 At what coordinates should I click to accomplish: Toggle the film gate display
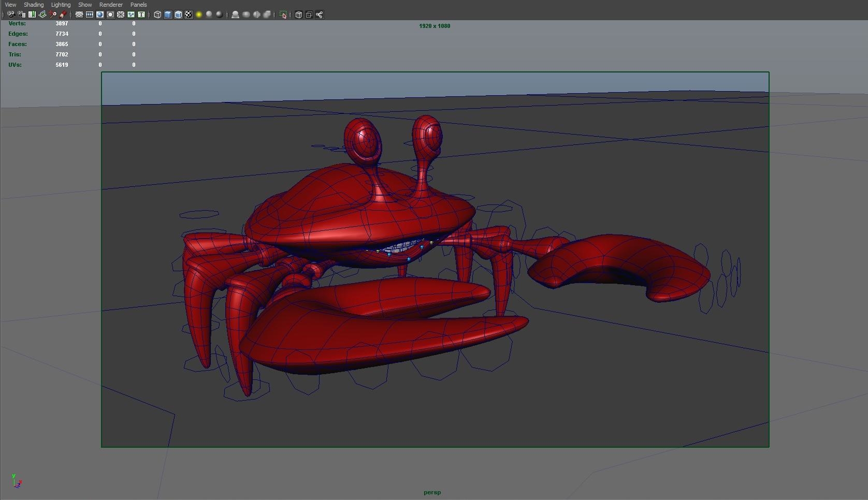pyautogui.click(x=89, y=14)
